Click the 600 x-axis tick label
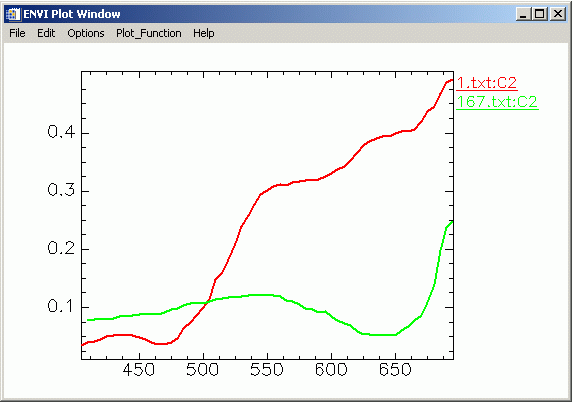The width and height of the screenshot is (573, 402). tap(331, 370)
